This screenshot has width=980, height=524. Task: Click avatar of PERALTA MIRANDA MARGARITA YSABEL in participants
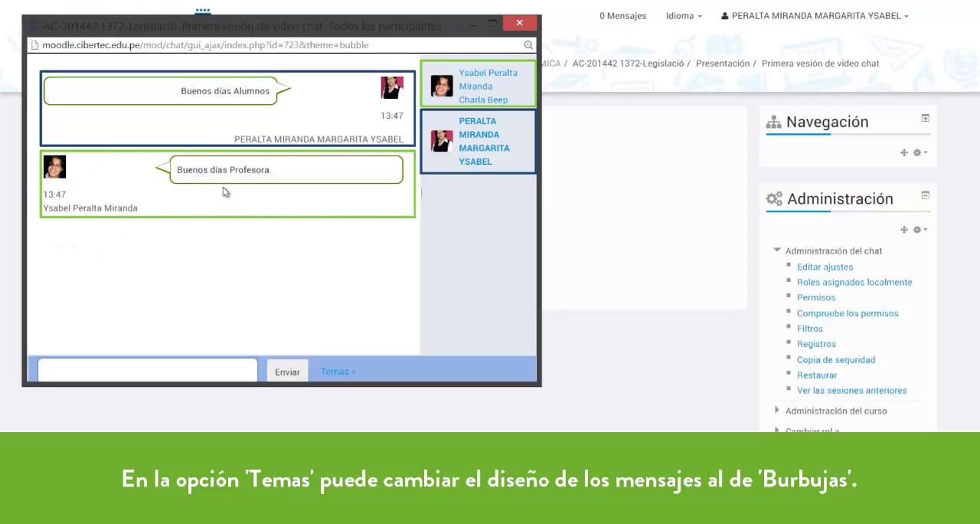click(442, 141)
